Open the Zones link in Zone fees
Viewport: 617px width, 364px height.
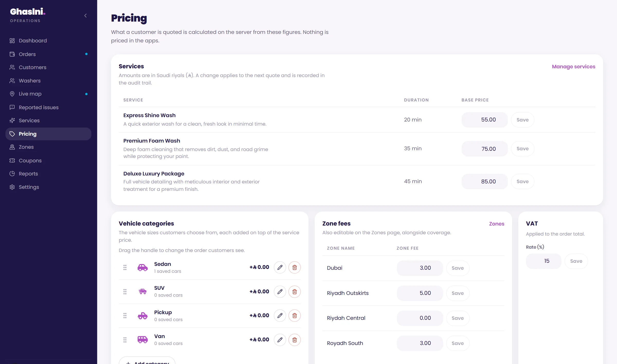pyautogui.click(x=497, y=224)
